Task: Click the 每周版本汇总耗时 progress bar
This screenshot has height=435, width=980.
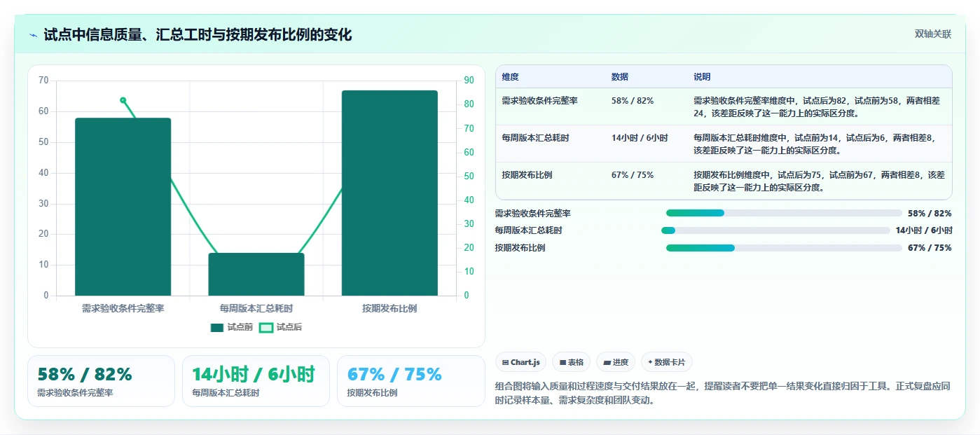Action: [x=775, y=230]
